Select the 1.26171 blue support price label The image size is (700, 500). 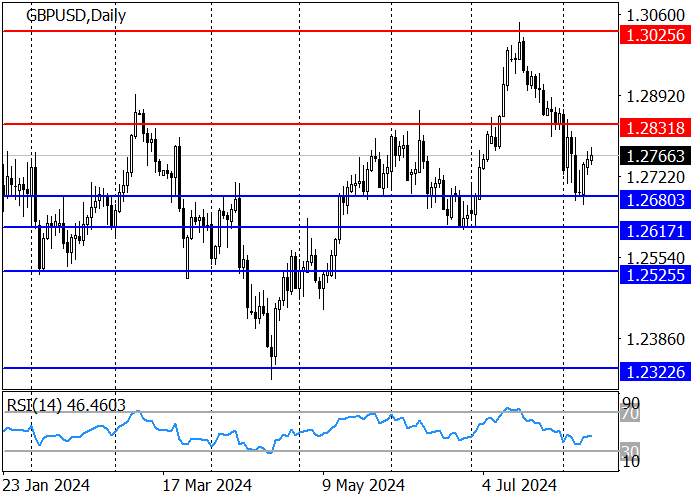pos(655,231)
